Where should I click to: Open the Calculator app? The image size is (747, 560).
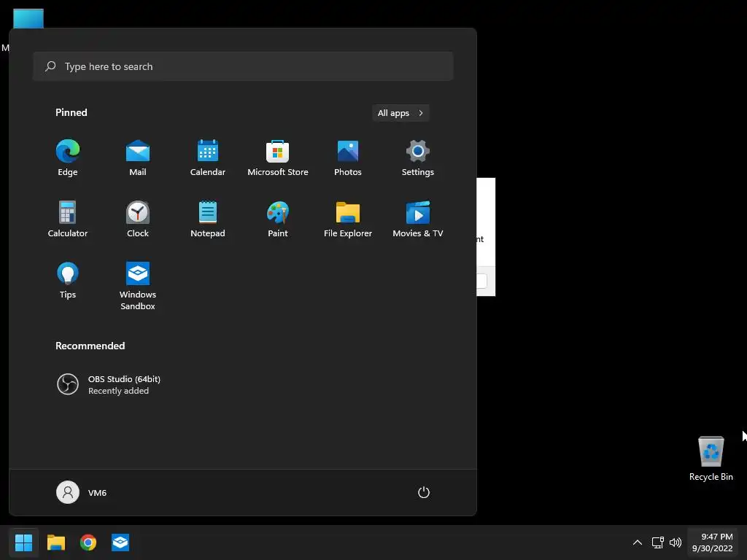pyautogui.click(x=68, y=219)
